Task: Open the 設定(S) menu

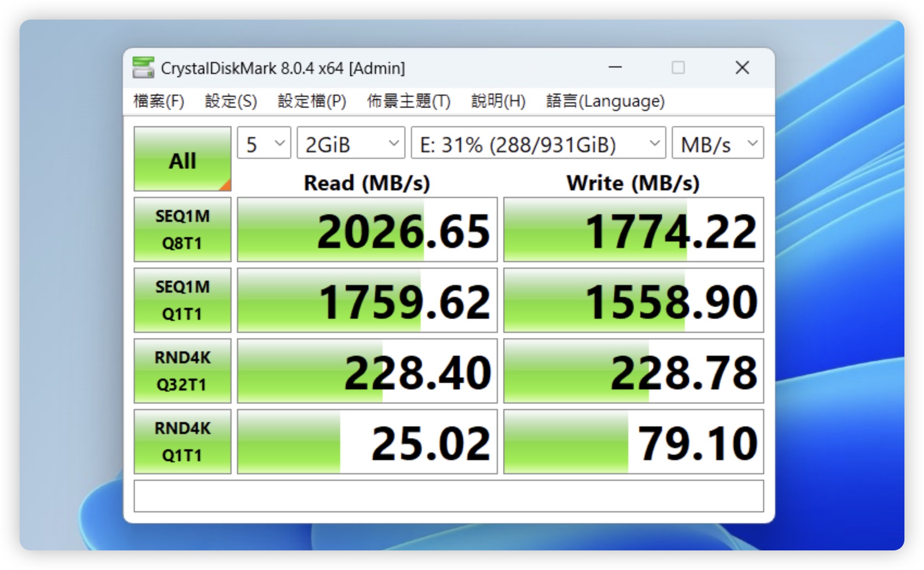Action: coord(231,101)
